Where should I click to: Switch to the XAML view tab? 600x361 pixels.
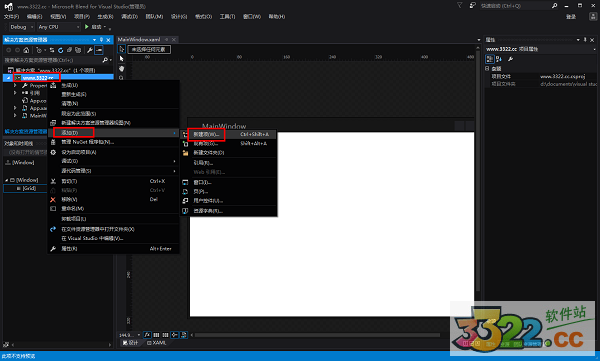(x=157, y=343)
